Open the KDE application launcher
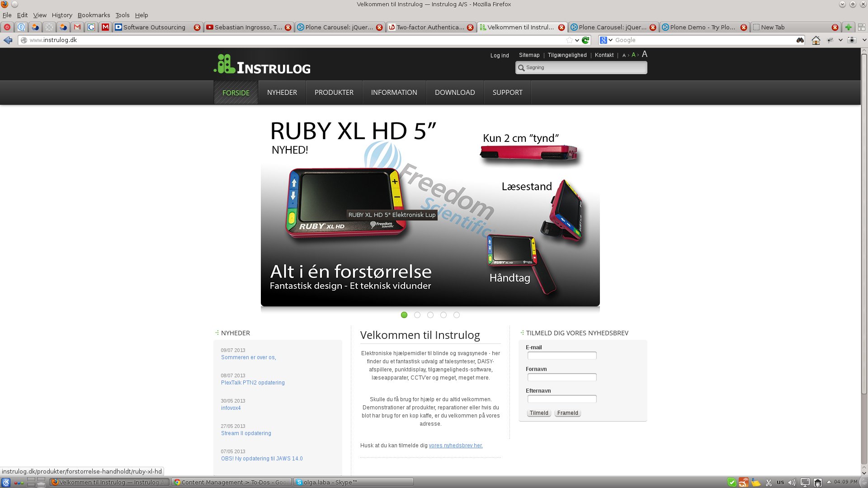The image size is (868, 488). pyautogui.click(x=6, y=482)
